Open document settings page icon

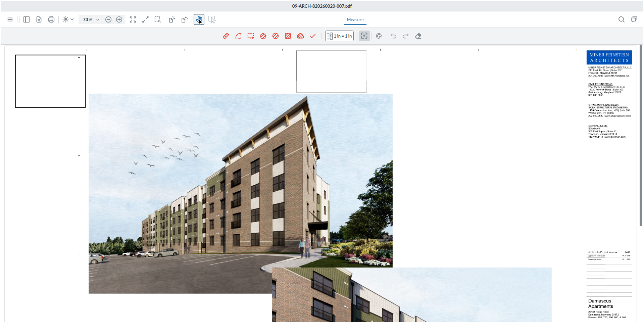(39, 19)
